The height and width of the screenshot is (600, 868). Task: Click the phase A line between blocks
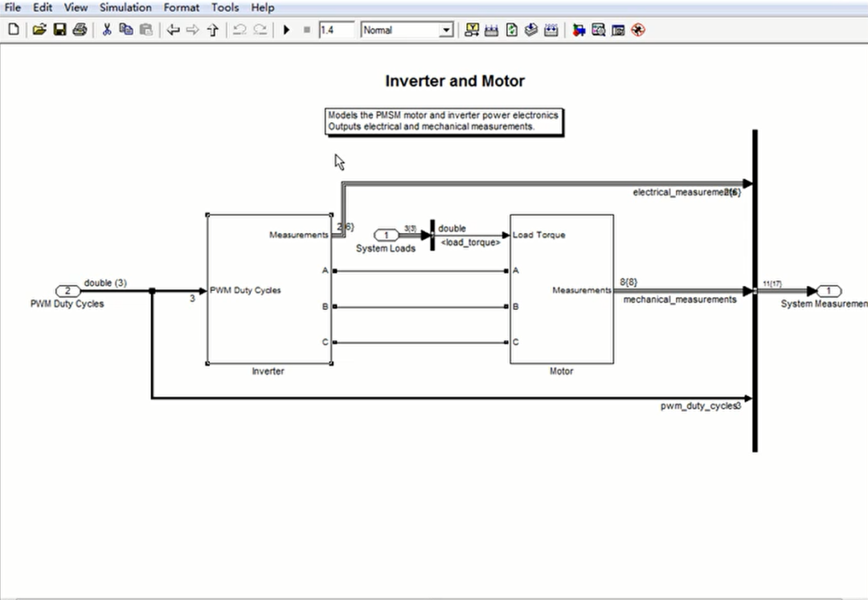[x=420, y=271]
